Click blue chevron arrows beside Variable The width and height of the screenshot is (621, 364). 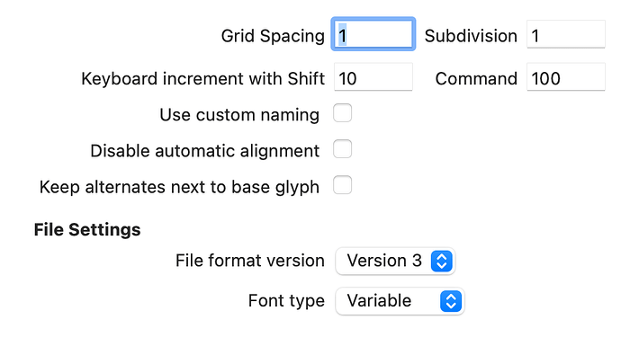451,301
